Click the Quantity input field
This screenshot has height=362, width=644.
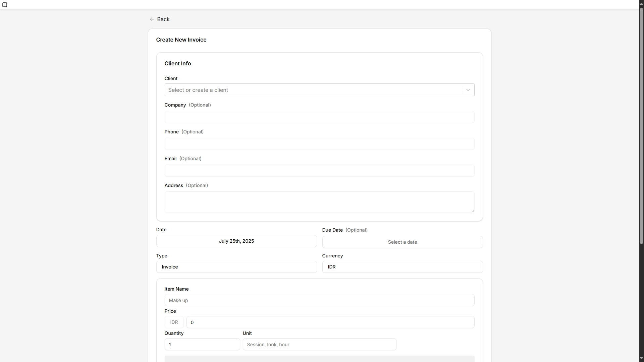pos(202,344)
